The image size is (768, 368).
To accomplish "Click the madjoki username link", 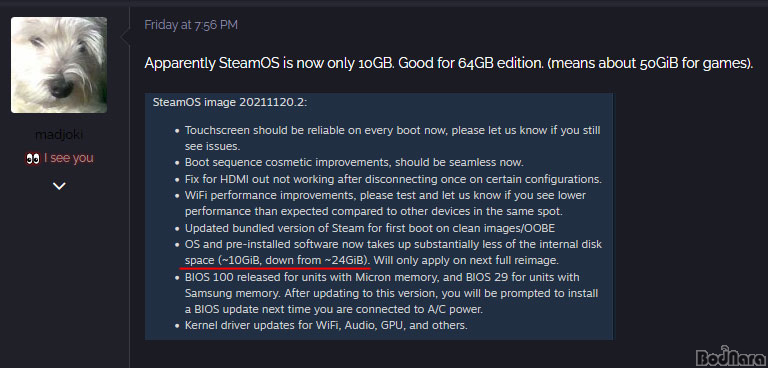I will click(59, 135).
